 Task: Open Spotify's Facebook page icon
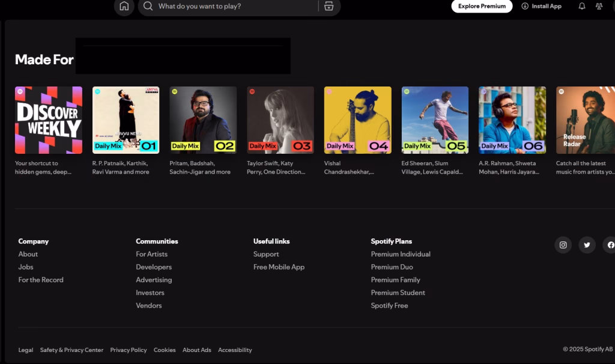[610, 245]
